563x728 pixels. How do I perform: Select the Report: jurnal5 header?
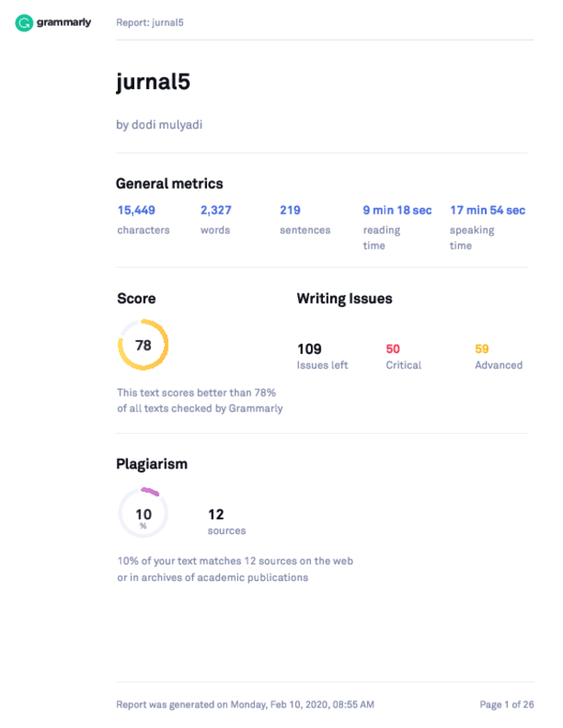150,23
